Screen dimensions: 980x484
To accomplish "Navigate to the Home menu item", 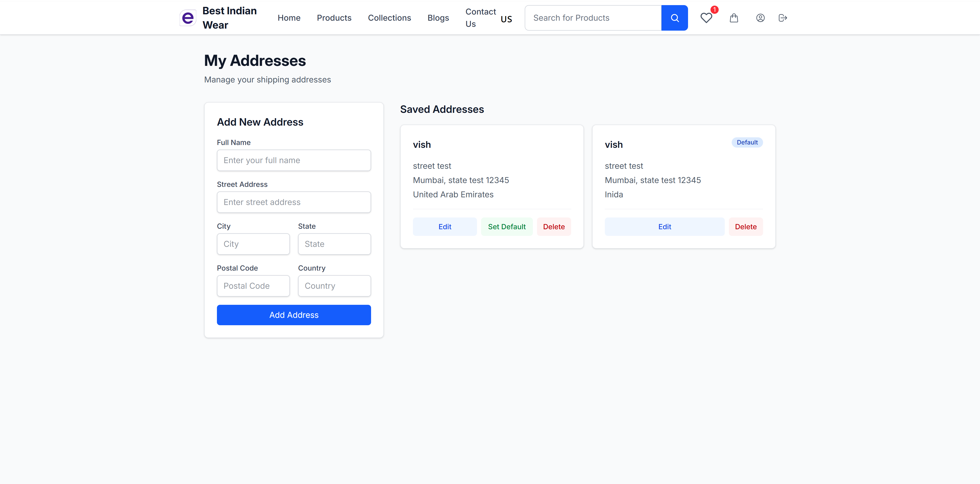I will point(289,18).
